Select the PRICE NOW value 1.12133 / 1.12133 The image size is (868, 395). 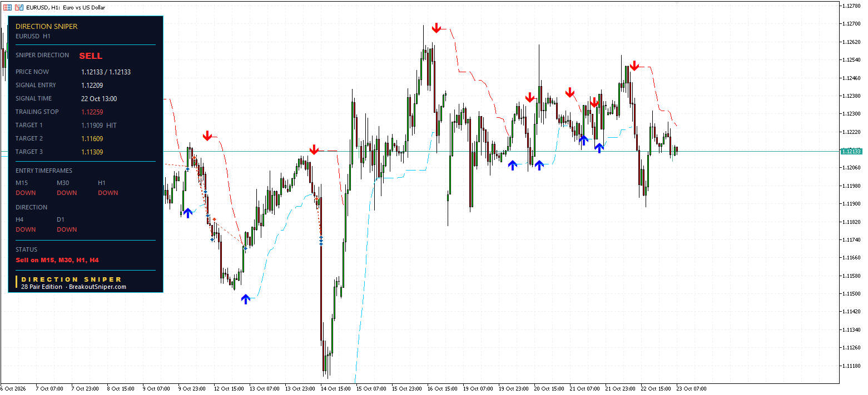[106, 72]
